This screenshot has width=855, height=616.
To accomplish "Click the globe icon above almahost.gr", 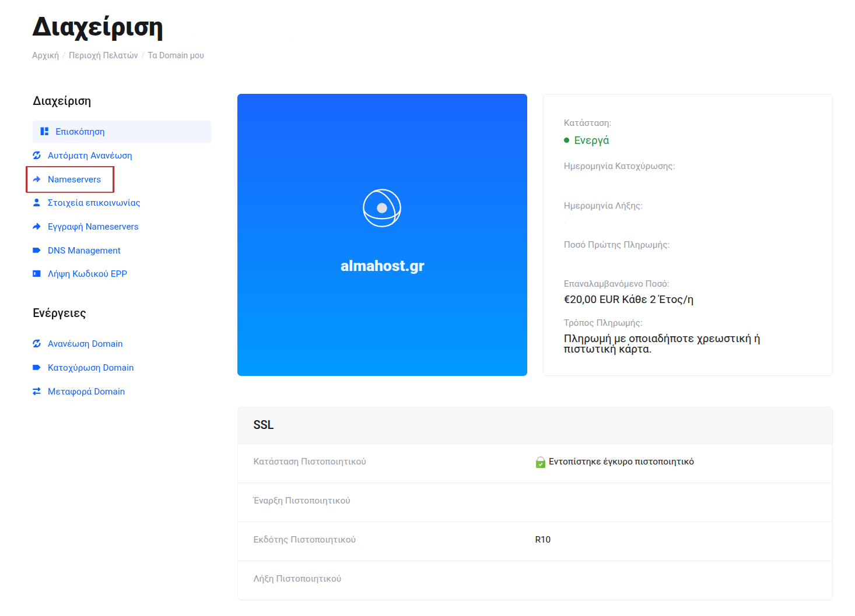I will coord(382,208).
